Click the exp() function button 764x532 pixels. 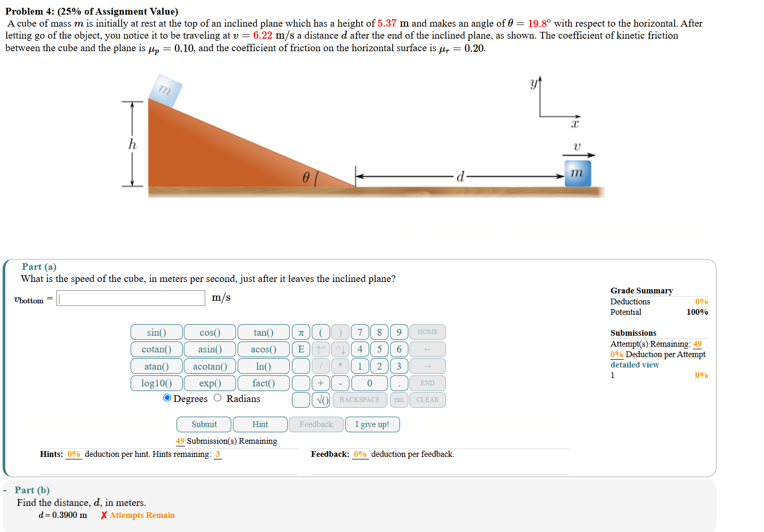point(210,383)
